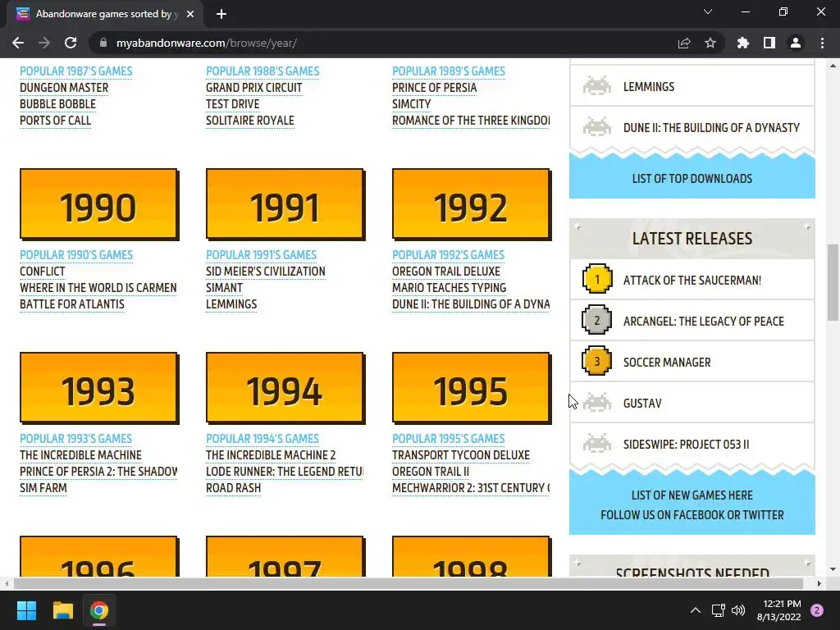Click the page vertical scrollbar thumb
Viewport: 840px width, 630px height.
pyautogui.click(x=833, y=282)
